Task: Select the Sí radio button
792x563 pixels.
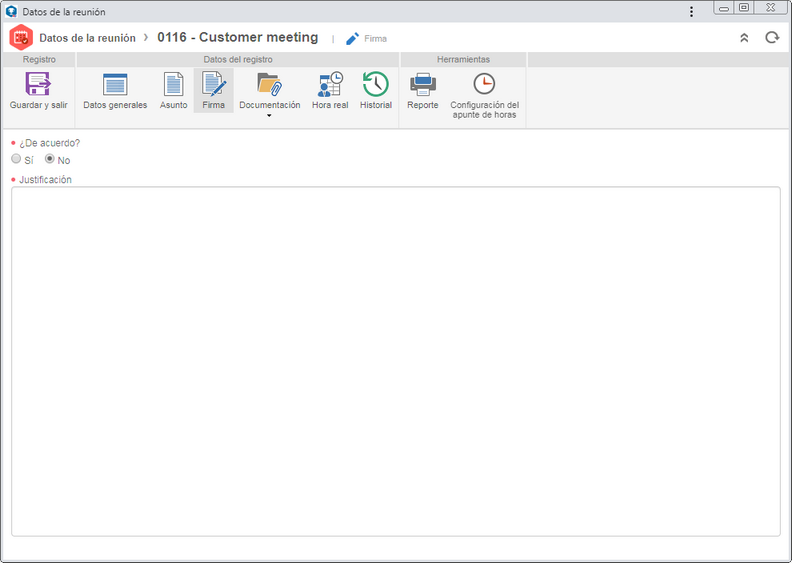Action: (16, 159)
